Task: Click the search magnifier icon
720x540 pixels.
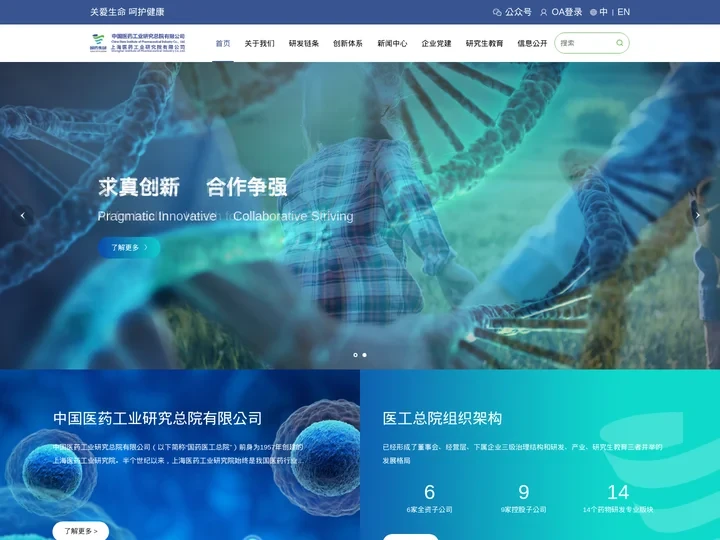Action: click(619, 43)
